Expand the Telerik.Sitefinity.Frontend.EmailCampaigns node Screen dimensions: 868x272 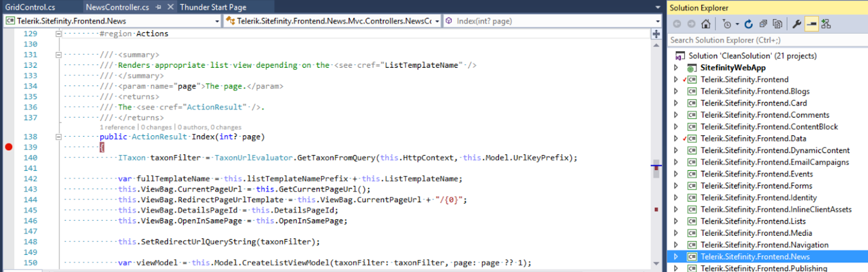[676, 162]
